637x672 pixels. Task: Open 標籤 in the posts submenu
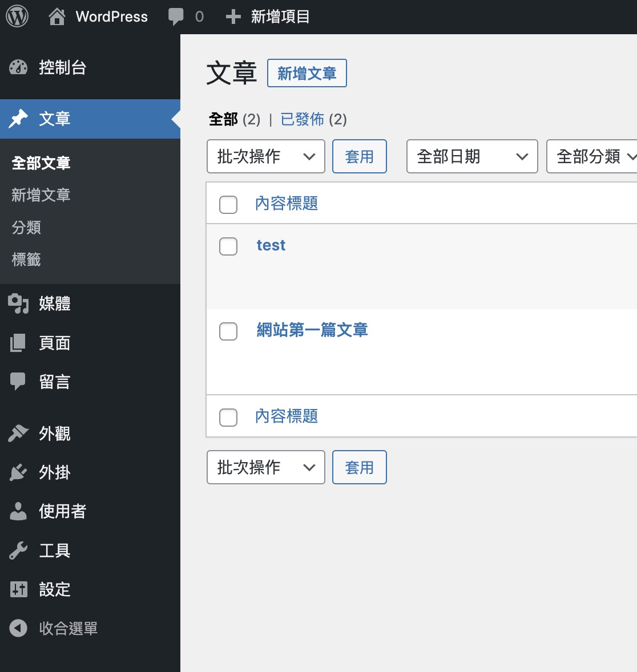pyautogui.click(x=26, y=260)
